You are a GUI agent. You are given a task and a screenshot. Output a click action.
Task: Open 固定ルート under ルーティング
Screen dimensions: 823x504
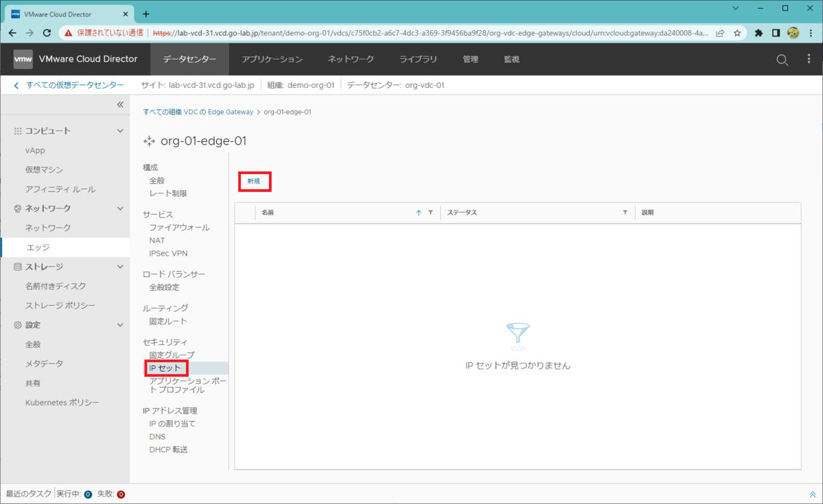coord(168,321)
